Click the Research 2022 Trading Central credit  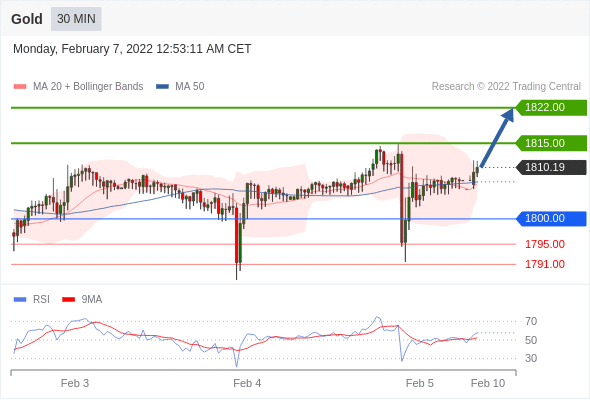click(x=506, y=87)
